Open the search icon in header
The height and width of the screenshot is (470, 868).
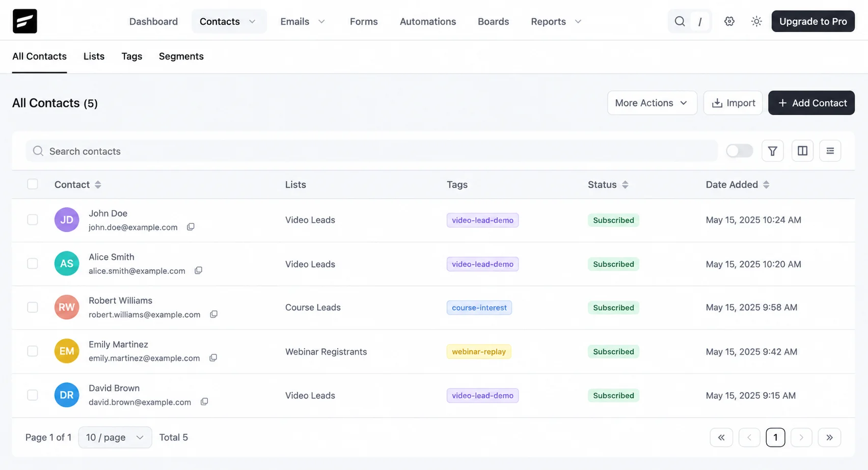tap(680, 21)
